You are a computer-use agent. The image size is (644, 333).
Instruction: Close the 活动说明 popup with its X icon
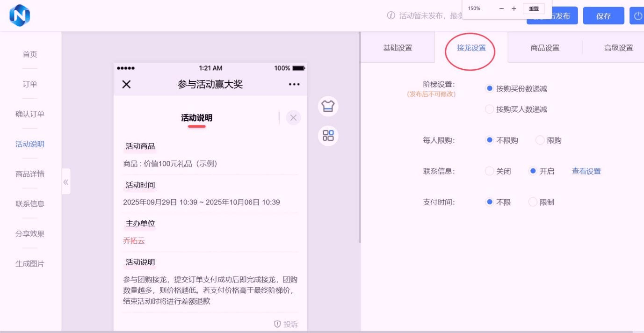point(293,117)
